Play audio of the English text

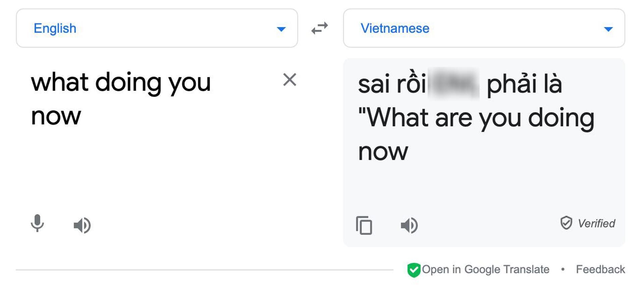coord(82,225)
